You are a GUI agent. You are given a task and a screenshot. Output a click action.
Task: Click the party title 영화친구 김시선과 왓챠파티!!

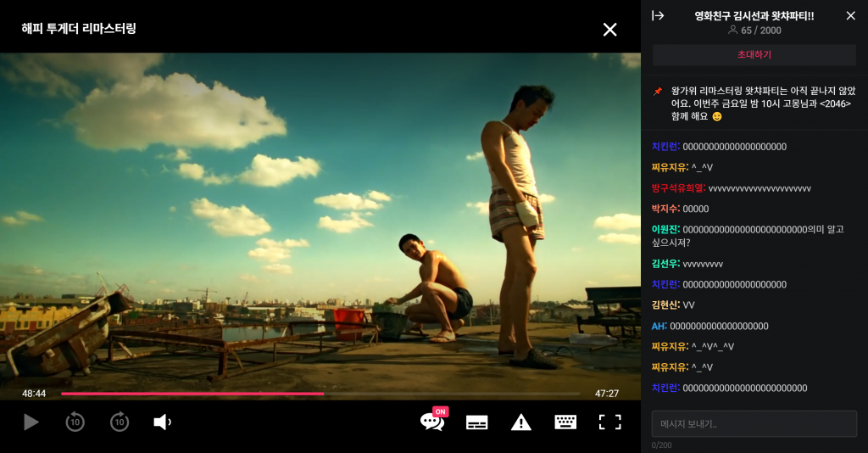(754, 15)
